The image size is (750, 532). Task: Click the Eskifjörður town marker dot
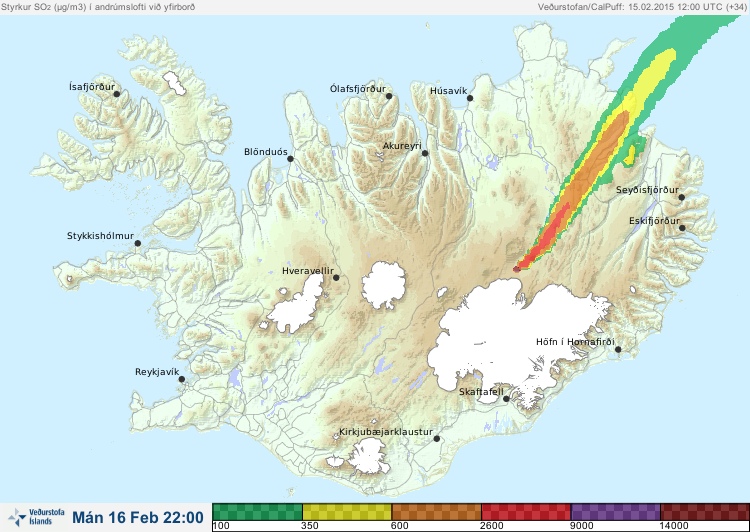point(682,228)
